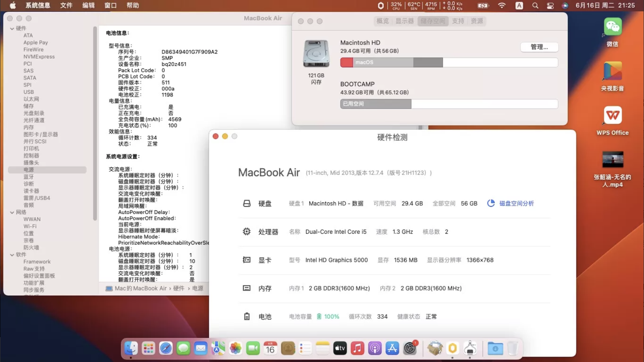Open the 文件 menu
The width and height of the screenshot is (644, 362).
pyautogui.click(x=66, y=5)
